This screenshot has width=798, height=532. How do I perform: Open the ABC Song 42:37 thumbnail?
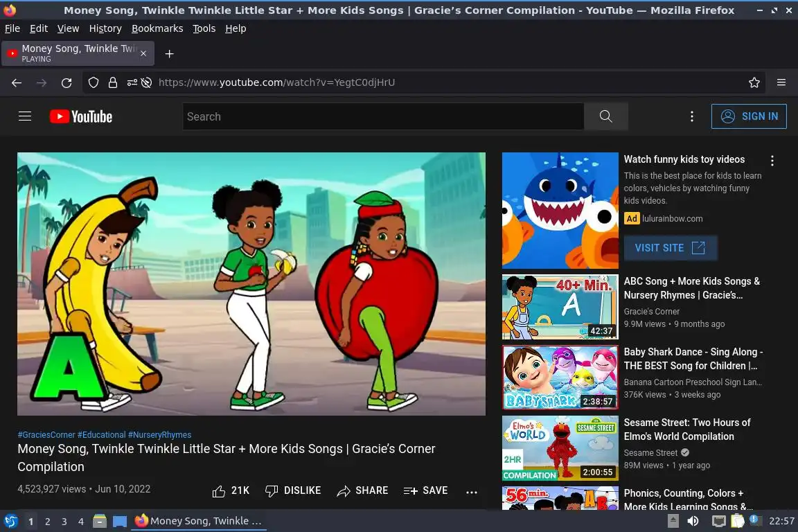point(560,307)
